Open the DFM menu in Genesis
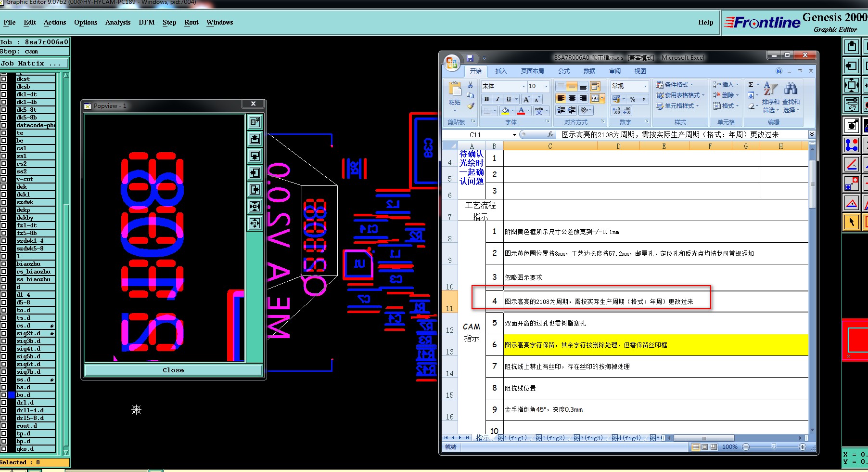Image resolution: width=868 pixels, height=472 pixels. pyautogui.click(x=147, y=22)
